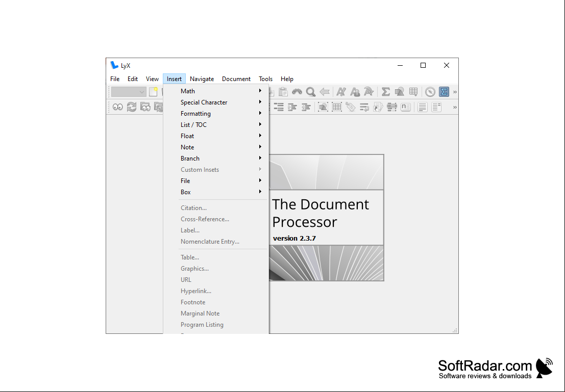Open the Edit menu
Image resolution: width=565 pixels, height=392 pixels.
coord(133,79)
